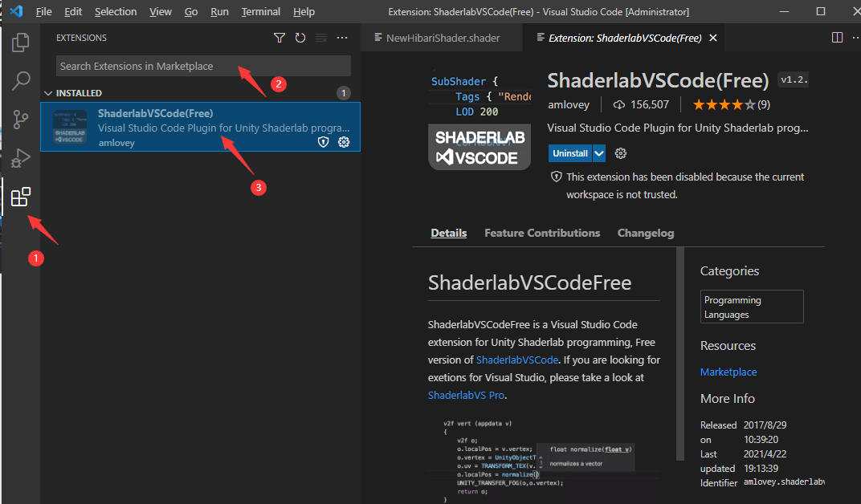Click the EXTENSIONS panel title
861x504 pixels.
click(x=81, y=38)
